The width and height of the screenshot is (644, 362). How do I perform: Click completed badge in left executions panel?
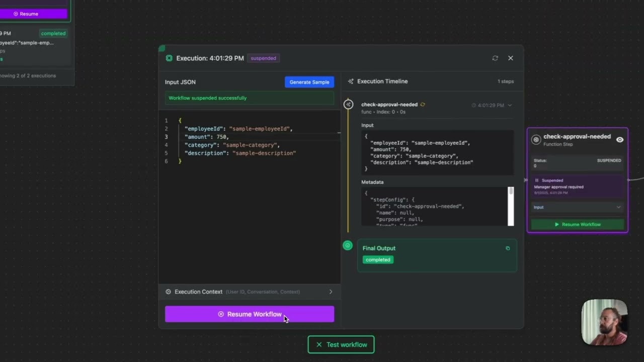point(53,34)
